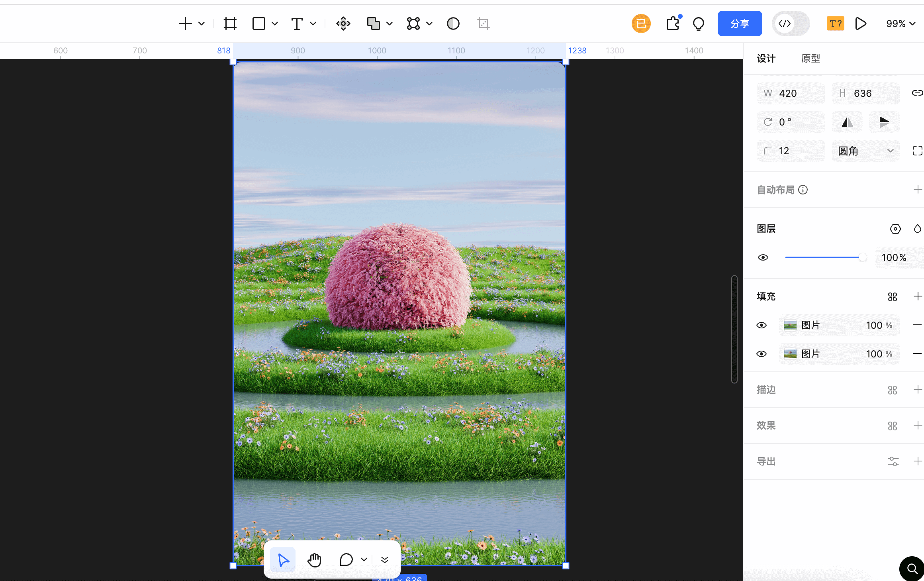The width and height of the screenshot is (924, 581).
Task: Add a new 描边 stroke
Action: coord(918,389)
